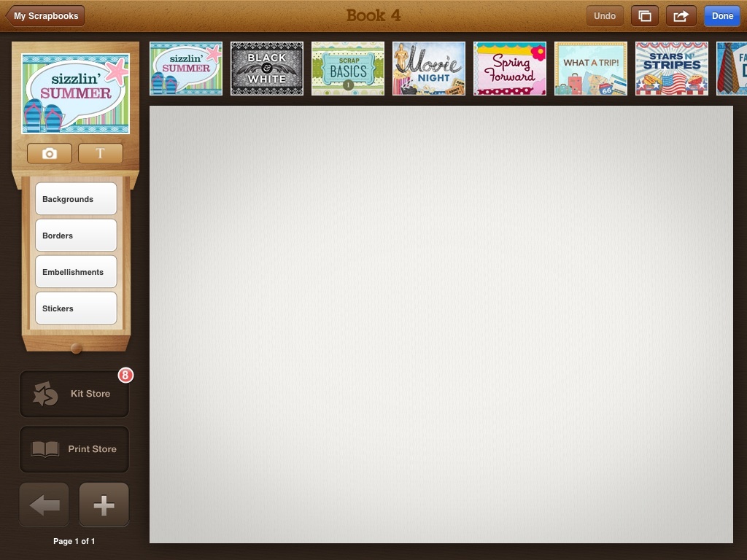This screenshot has height=560, width=747.
Task: Tap the camera icon to add photo
Action: coord(50,153)
